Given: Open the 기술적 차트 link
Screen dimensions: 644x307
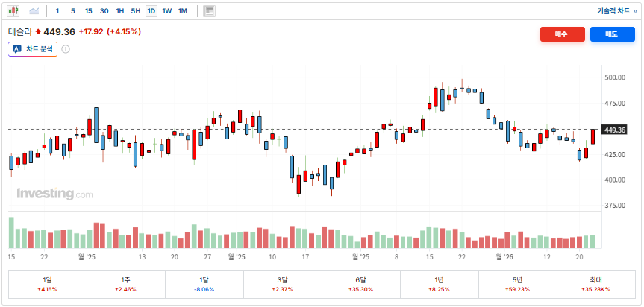Looking at the screenshot, I should [x=617, y=11].
